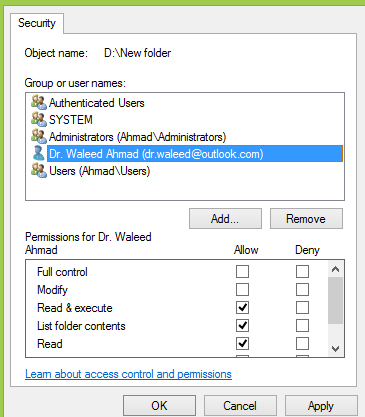Check Deny for List folder contents
Image resolution: width=365 pixels, height=417 pixels.
302,326
